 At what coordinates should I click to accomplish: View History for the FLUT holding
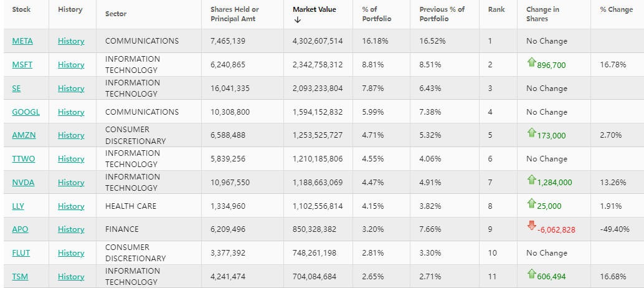click(71, 253)
